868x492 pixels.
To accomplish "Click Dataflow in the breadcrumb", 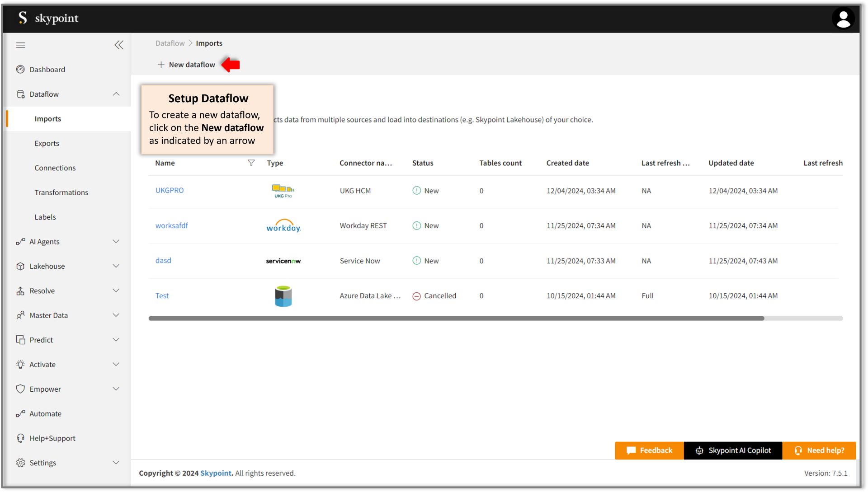I will [x=170, y=43].
